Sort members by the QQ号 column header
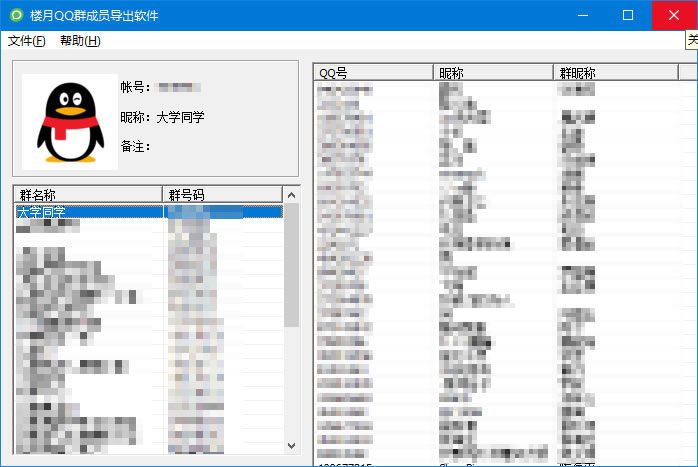Image resolution: width=698 pixels, height=467 pixels. (x=373, y=73)
